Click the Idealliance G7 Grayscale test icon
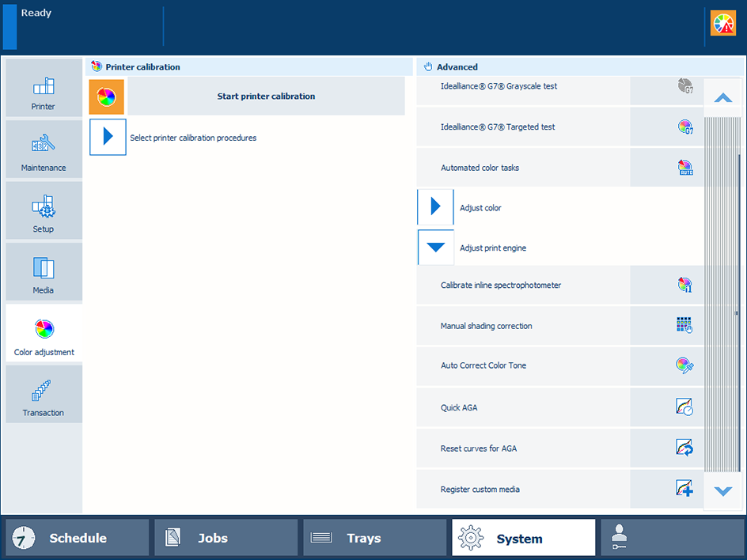The image size is (747, 560). [x=684, y=86]
